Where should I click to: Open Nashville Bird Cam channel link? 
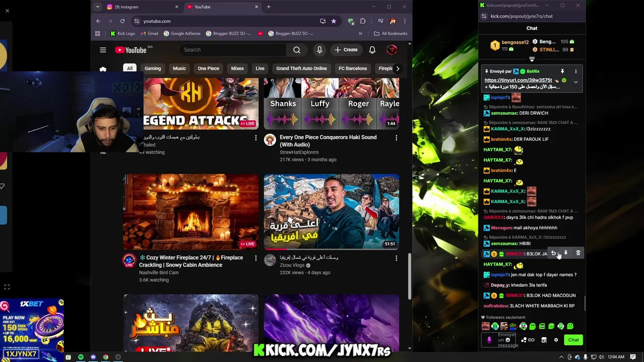pos(158,273)
